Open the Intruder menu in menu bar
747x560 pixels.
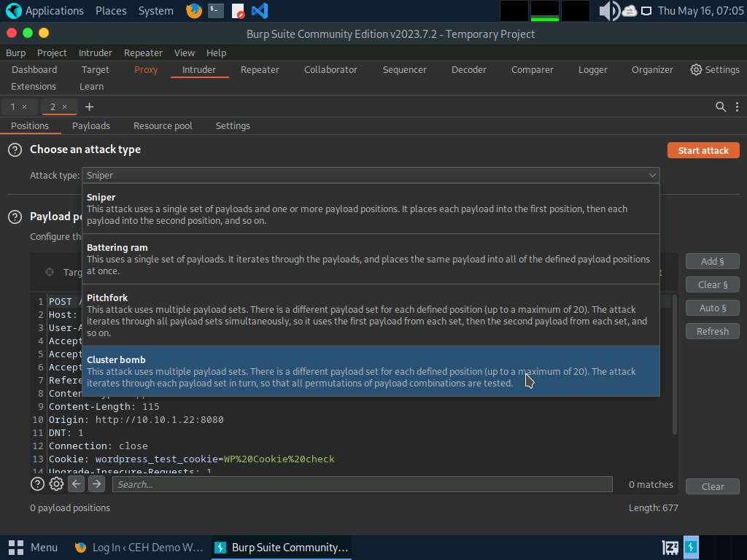96,53
